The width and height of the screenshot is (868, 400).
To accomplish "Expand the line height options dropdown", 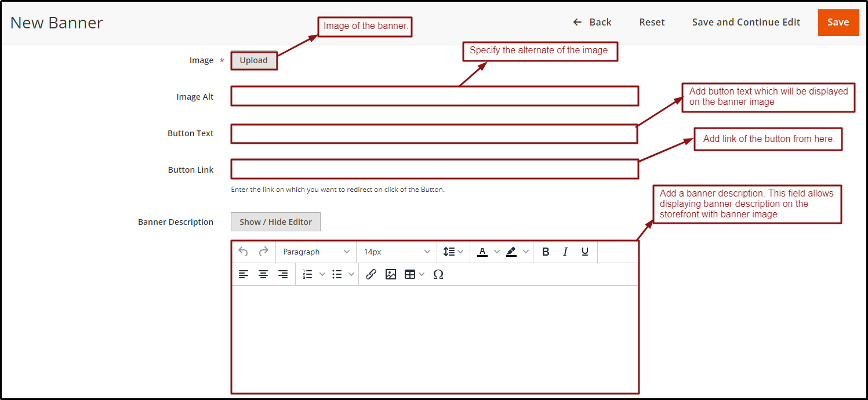I will 453,252.
